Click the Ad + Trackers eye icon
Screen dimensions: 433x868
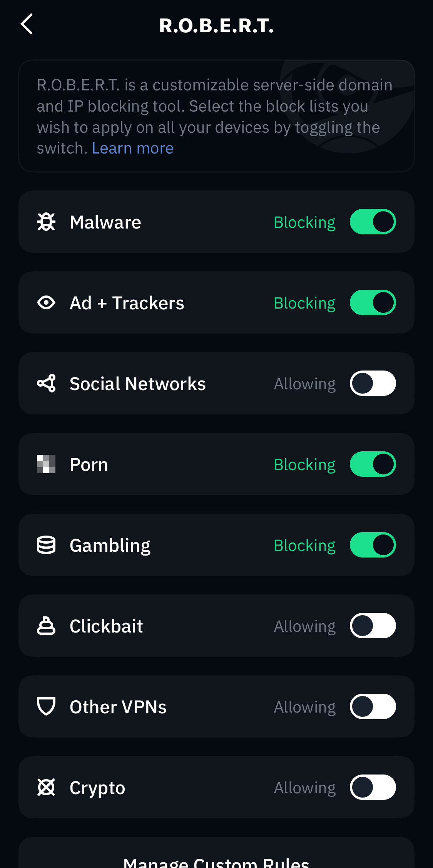click(x=46, y=302)
